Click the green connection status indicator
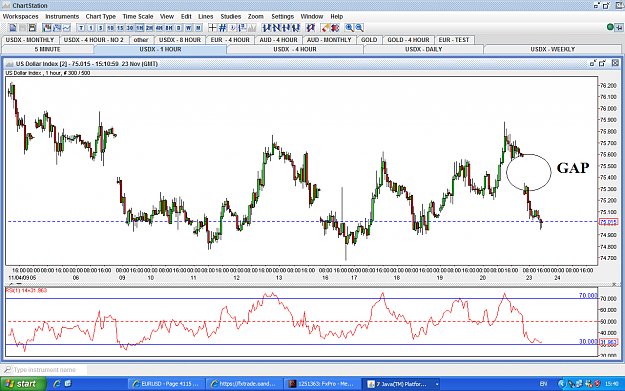The width and height of the screenshot is (625, 391). [610, 27]
